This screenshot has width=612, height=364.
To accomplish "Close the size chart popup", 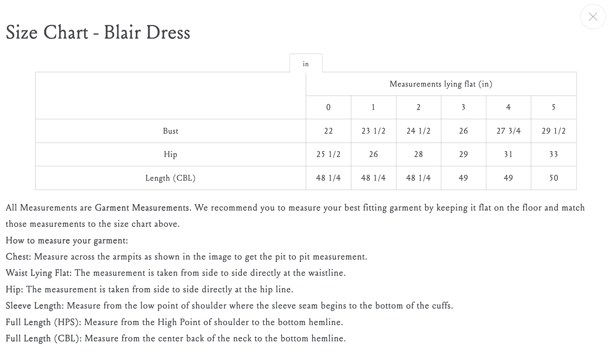I will pyautogui.click(x=593, y=17).
